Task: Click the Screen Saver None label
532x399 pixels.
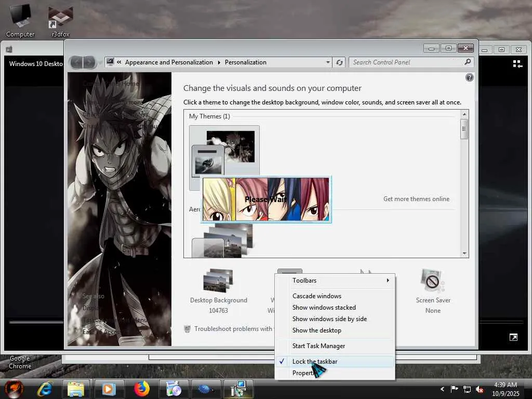Action: 433,305
